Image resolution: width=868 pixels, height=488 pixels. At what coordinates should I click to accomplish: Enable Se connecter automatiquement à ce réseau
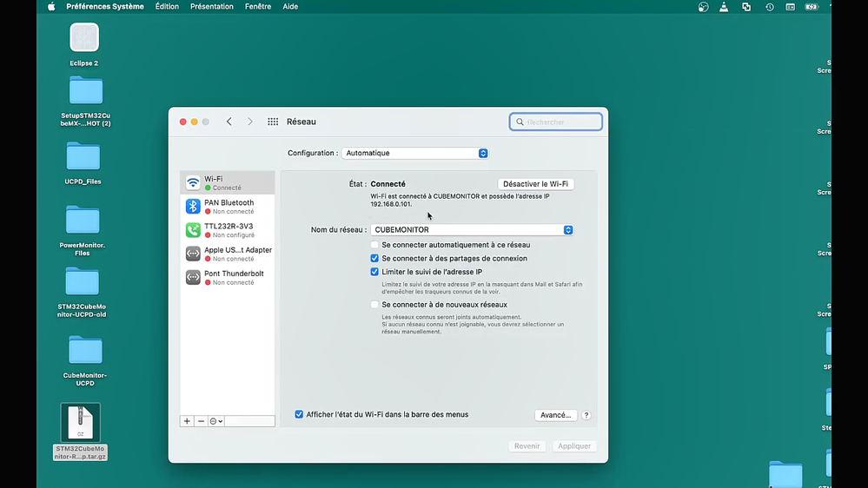coord(374,245)
